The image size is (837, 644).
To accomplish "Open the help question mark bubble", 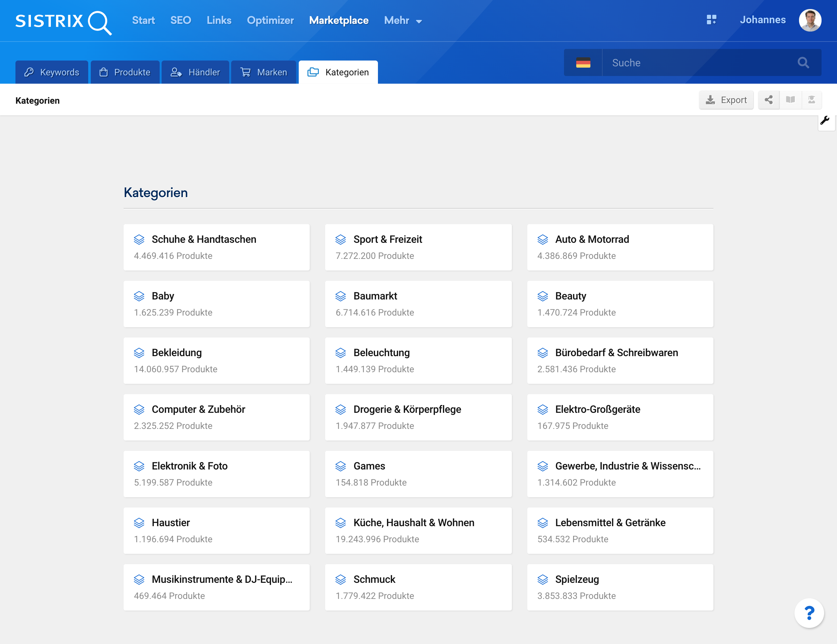I will click(809, 613).
